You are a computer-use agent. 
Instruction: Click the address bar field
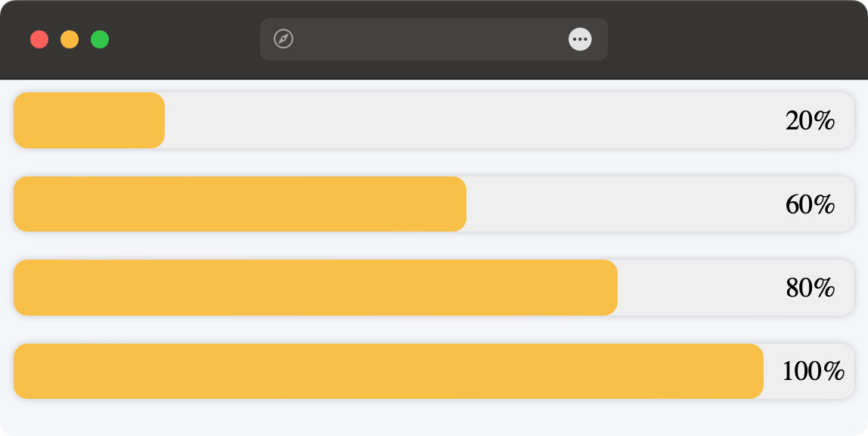434,39
